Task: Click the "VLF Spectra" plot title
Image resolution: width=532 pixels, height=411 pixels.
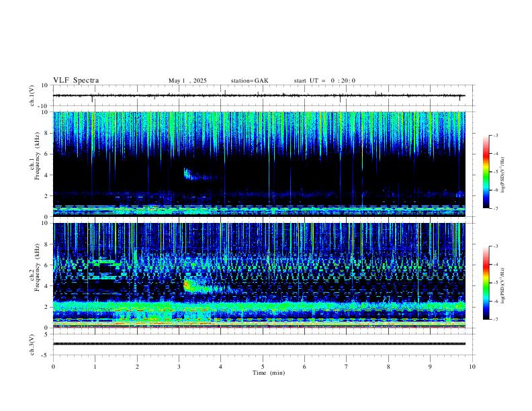Action: point(76,81)
